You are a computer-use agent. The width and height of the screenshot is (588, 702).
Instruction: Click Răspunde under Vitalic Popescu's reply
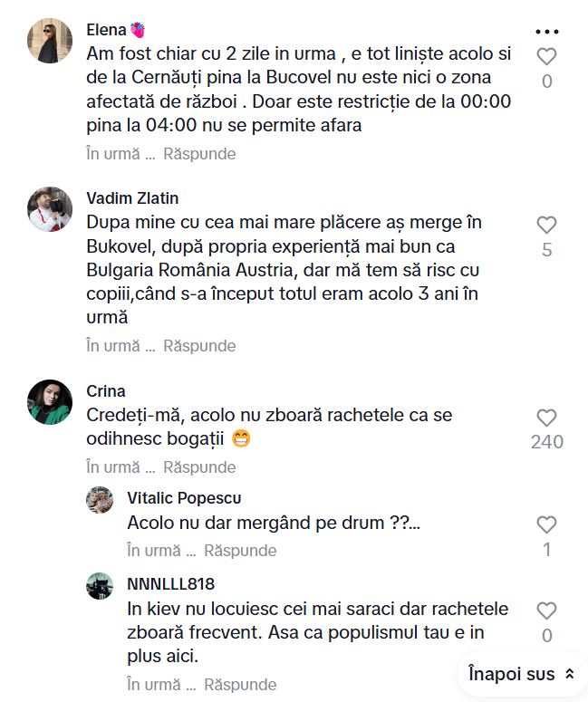pyautogui.click(x=240, y=551)
